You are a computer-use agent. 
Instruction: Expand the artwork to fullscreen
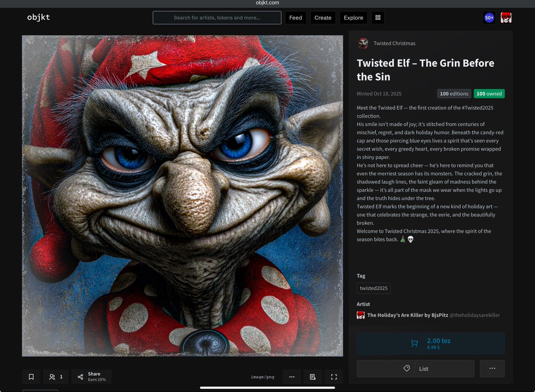coord(334,377)
